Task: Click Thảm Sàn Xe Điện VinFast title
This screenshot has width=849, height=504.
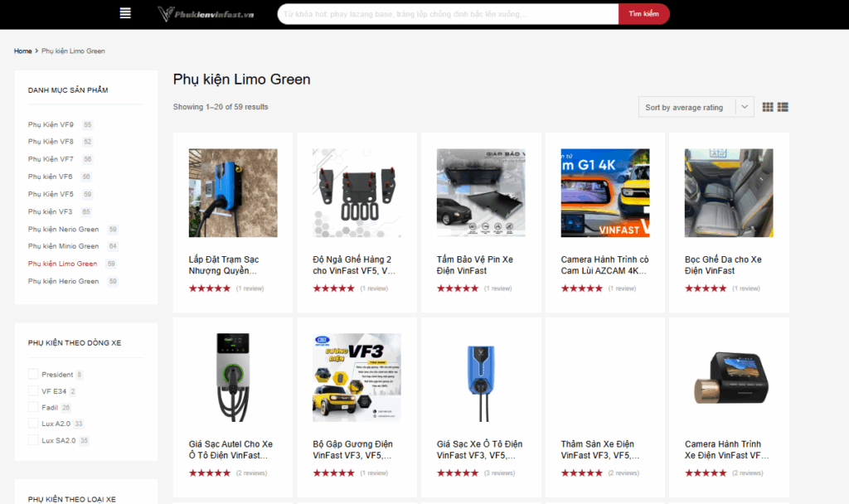Action: [x=600, y=450]
